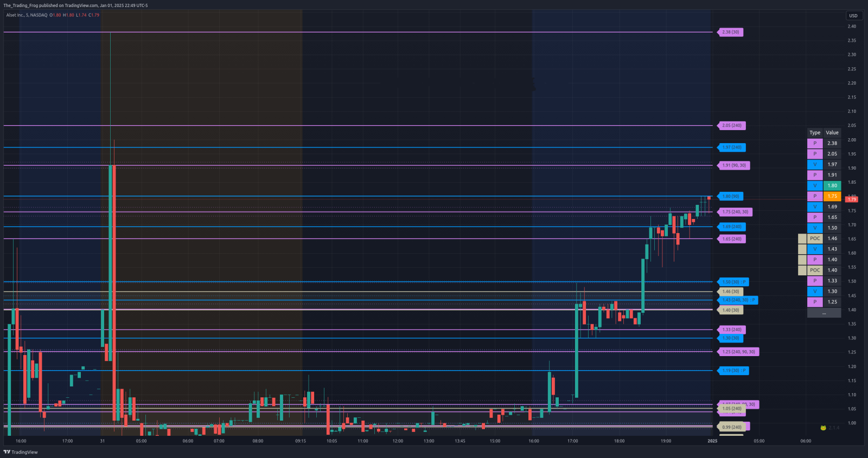Screen dimensions: 868x458
Task: Click the TradingView logo at bottom left
Action: 21,452
